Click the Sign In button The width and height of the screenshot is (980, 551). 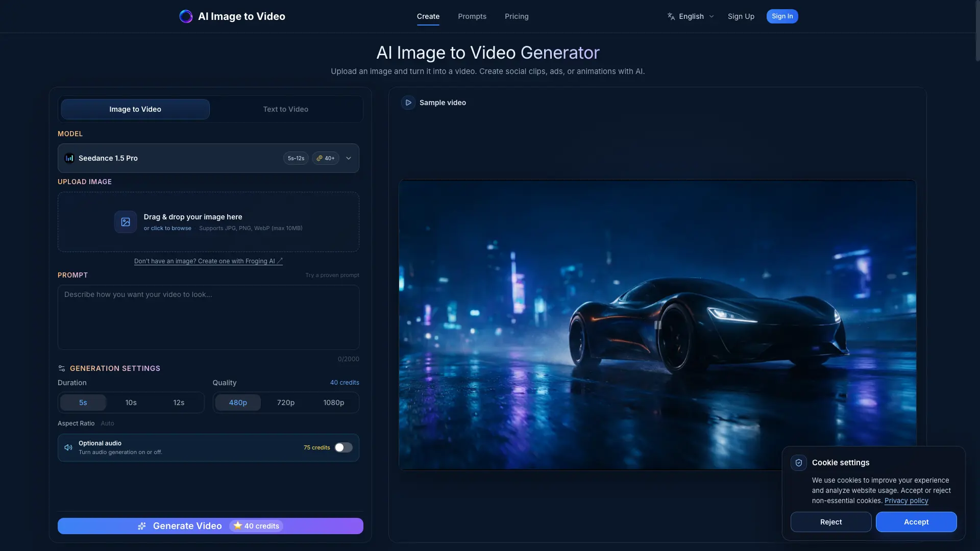(x=782, y=16)
